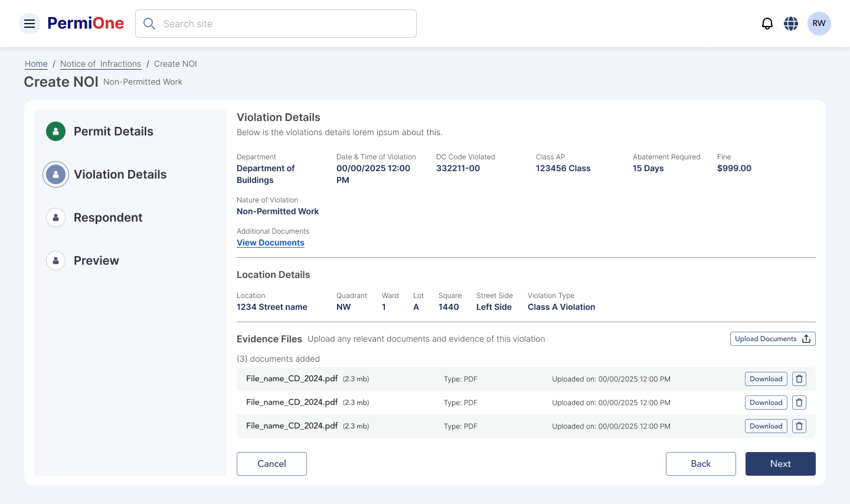
Task: Select the Violation Details step
Action: 120,175
